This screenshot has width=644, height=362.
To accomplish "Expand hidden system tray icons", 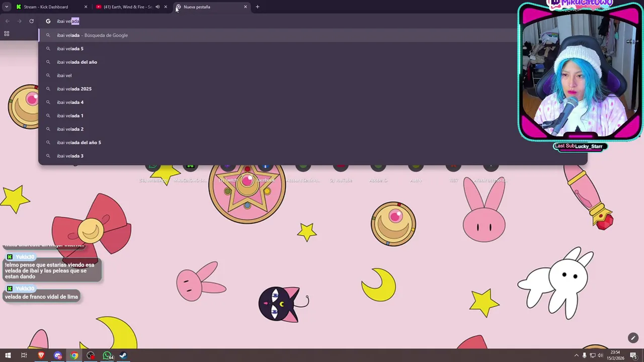I will coord(576,355).
